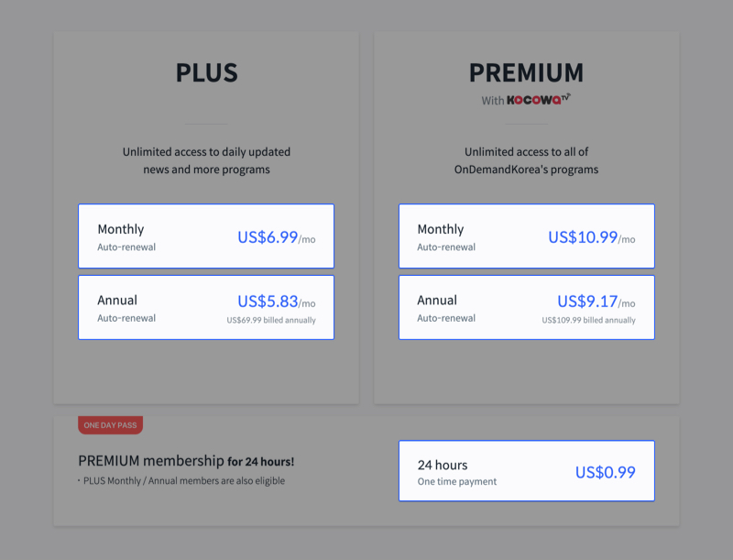Click the OnDemandKorea's programs description
Viewport: 733px width, 560px height.
(x=526, y=160)
